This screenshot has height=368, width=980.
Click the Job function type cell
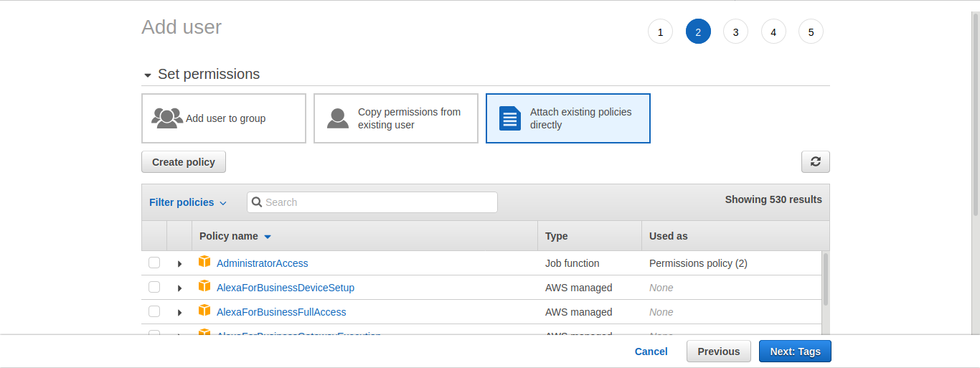point(573,263)
